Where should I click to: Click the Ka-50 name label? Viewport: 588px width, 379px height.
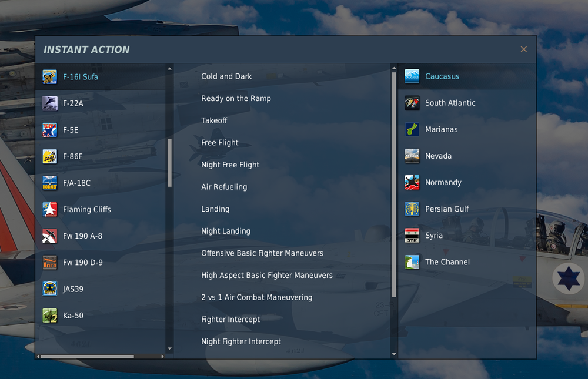tap(73, 316)
